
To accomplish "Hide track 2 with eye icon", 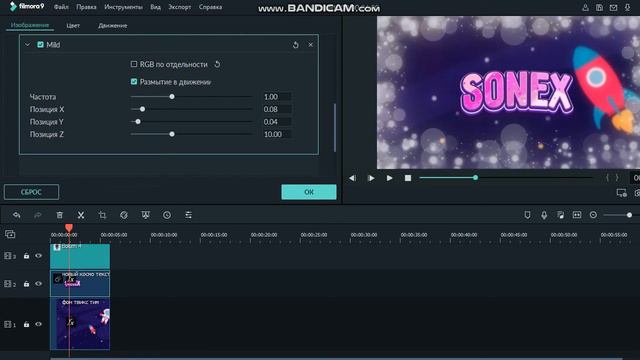I will pos(38,284).
